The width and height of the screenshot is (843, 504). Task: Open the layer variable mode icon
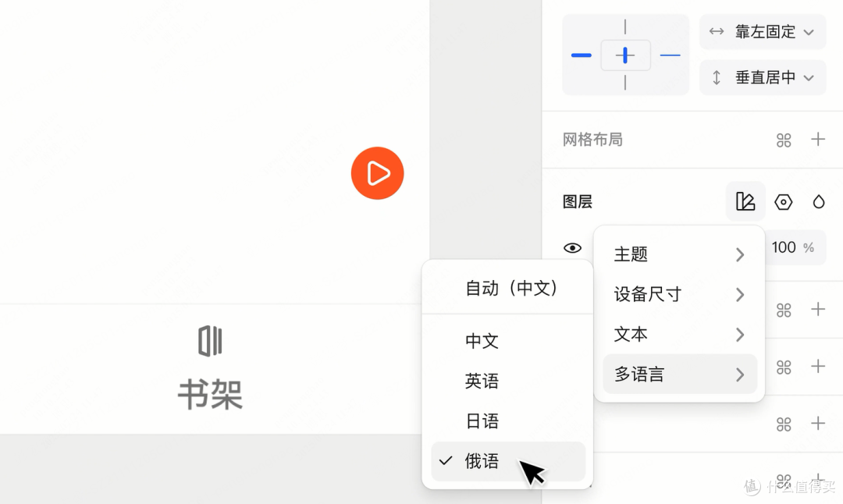745,201
